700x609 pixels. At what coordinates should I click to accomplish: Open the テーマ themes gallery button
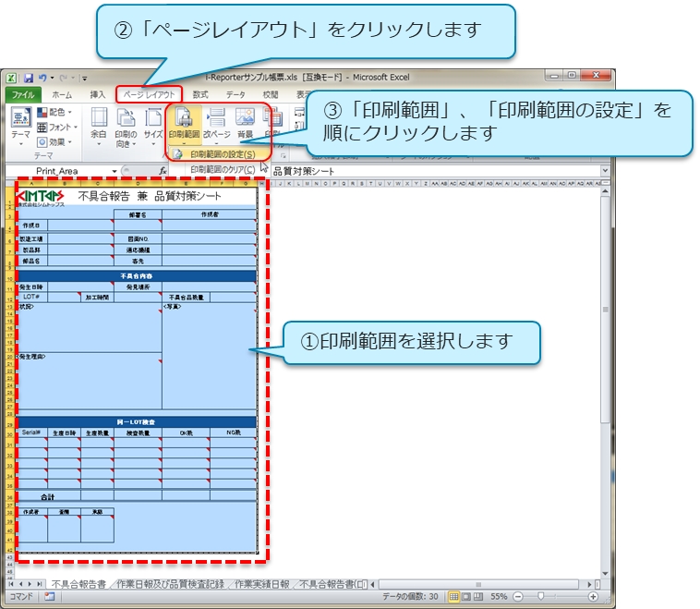20,127
